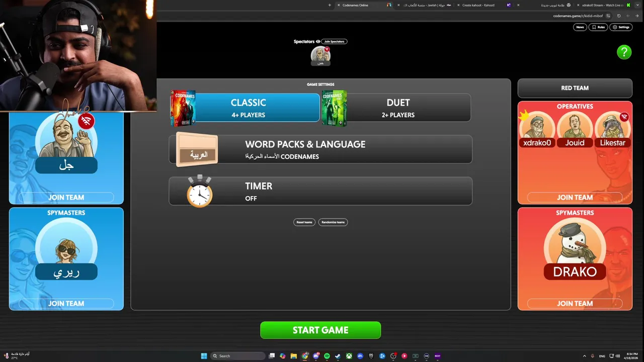644x362 pixels.
Task: Click the DRAKO name label
Action: tap(575, 272)
